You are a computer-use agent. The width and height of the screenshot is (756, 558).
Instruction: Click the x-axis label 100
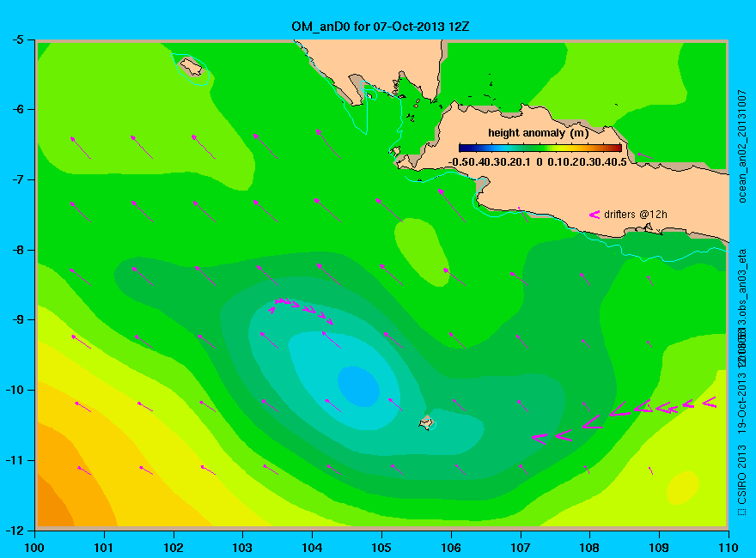click(x=34, y=548)
